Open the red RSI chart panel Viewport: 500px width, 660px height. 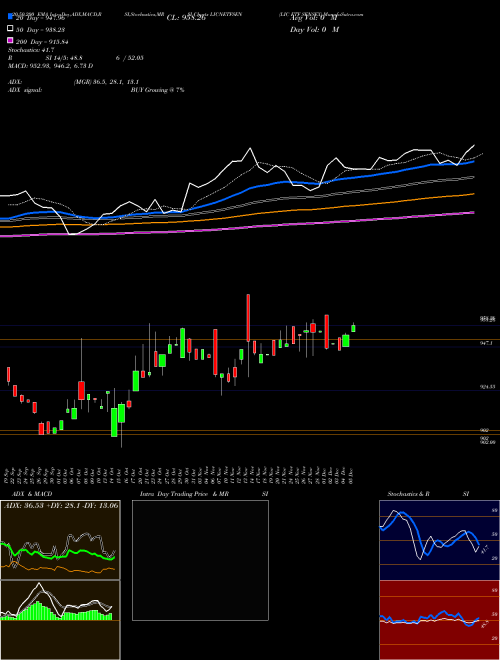pos(439,620)
